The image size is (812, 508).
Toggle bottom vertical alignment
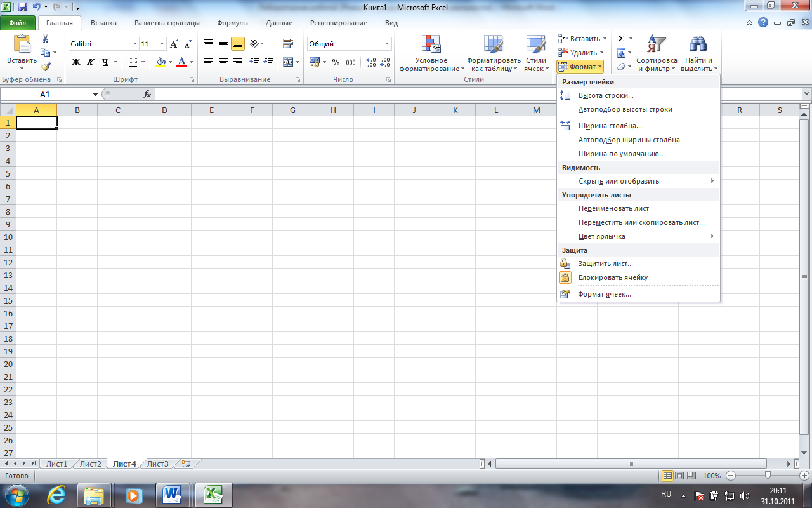(238, 44)
